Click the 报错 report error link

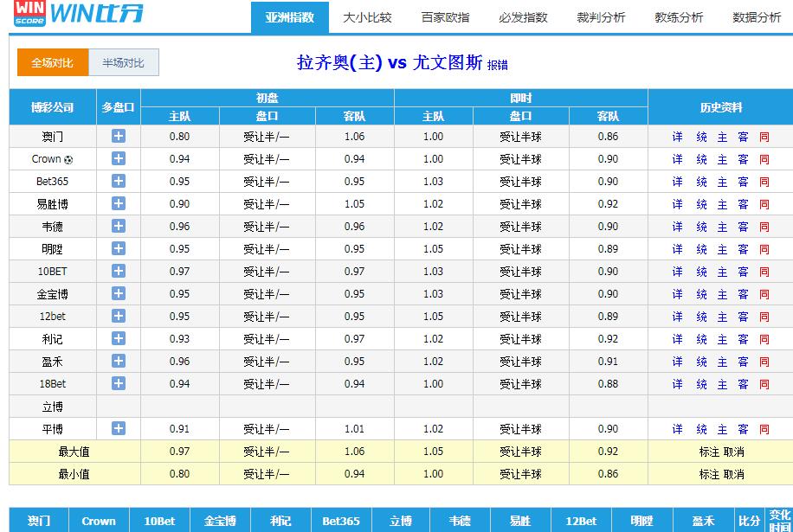(498, 65)
